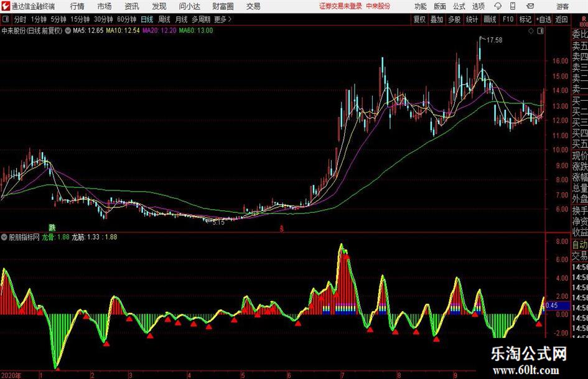Open the 发现 menu

(x=159, y=6)
